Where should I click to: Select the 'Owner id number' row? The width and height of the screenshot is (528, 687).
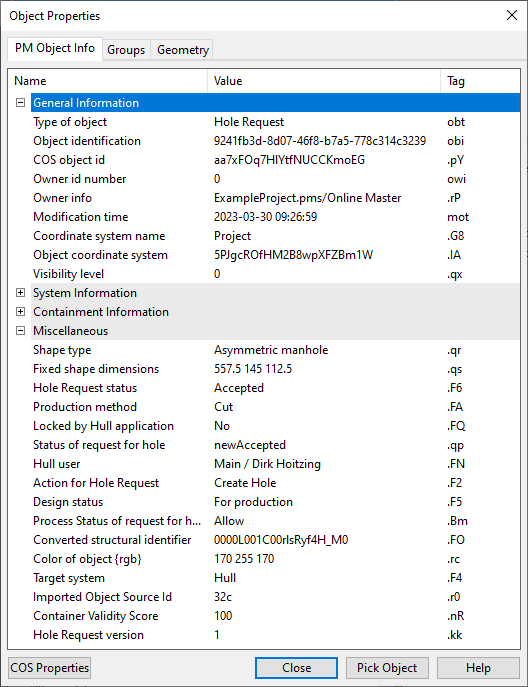(x=275, y=179)
